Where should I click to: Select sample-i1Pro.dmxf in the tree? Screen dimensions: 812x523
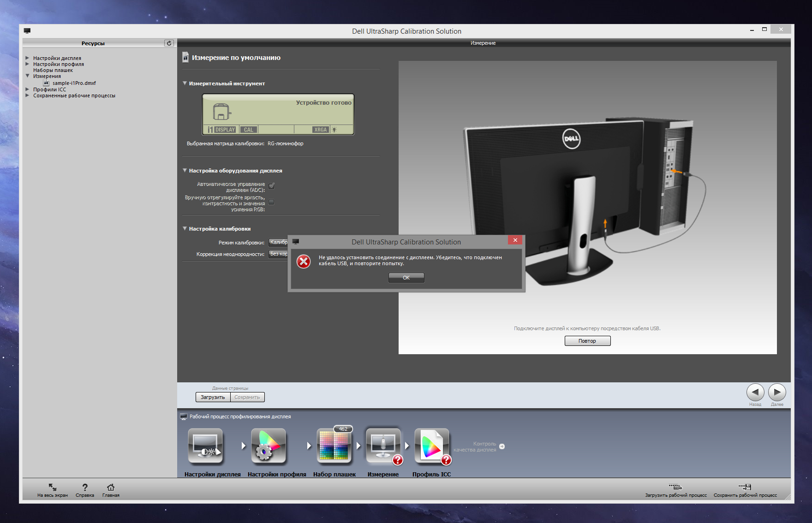pos(74,83)
